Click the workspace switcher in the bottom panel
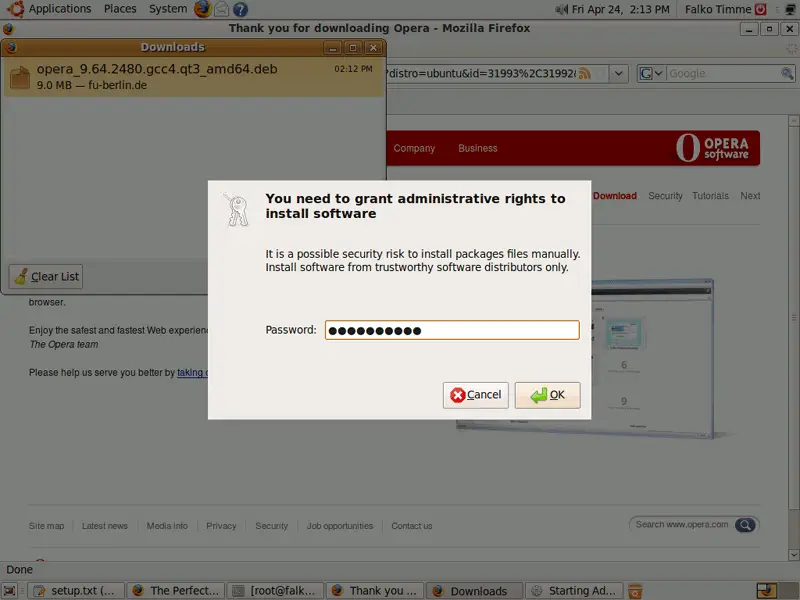 click(777, 591)
